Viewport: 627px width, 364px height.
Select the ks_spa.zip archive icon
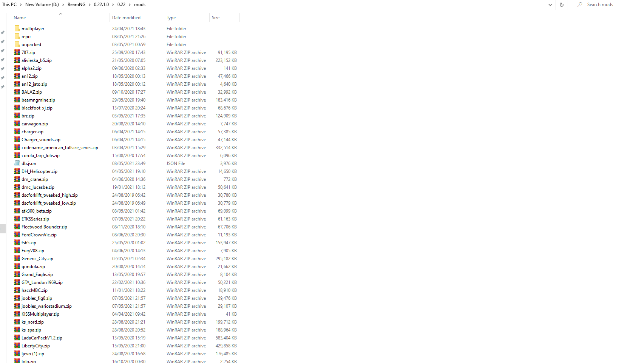(x=17, y=330)
